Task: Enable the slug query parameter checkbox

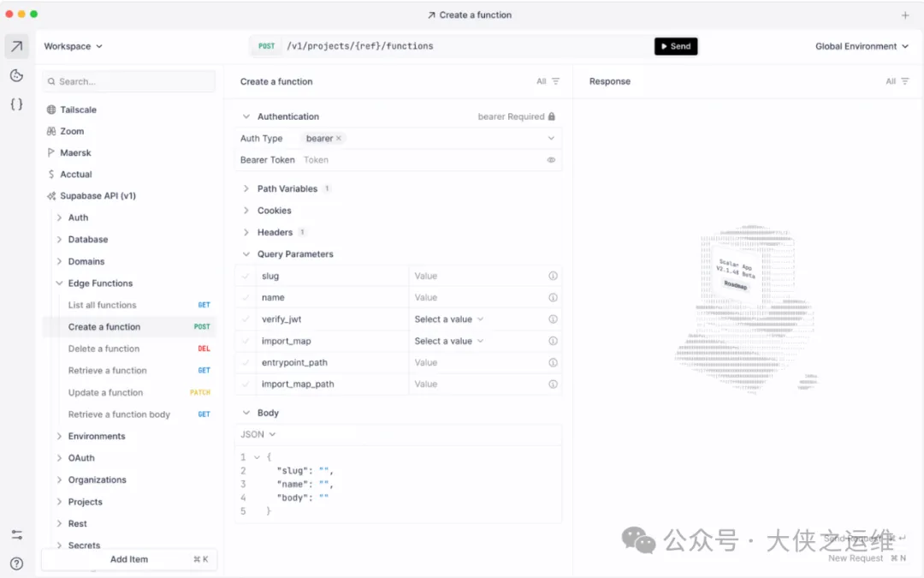Action: (246, 276)
